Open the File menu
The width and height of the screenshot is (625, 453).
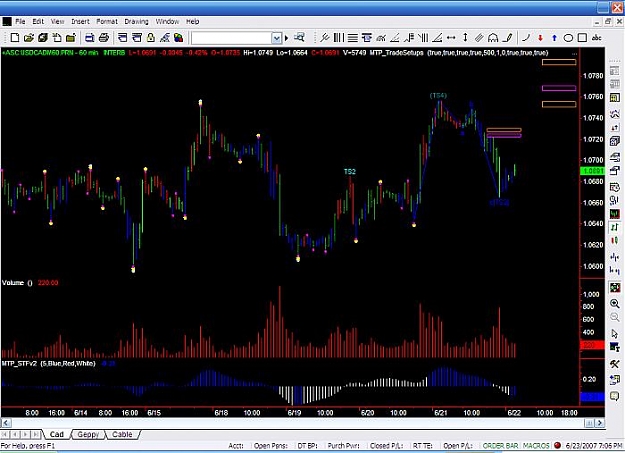click(x=20, y=22)
